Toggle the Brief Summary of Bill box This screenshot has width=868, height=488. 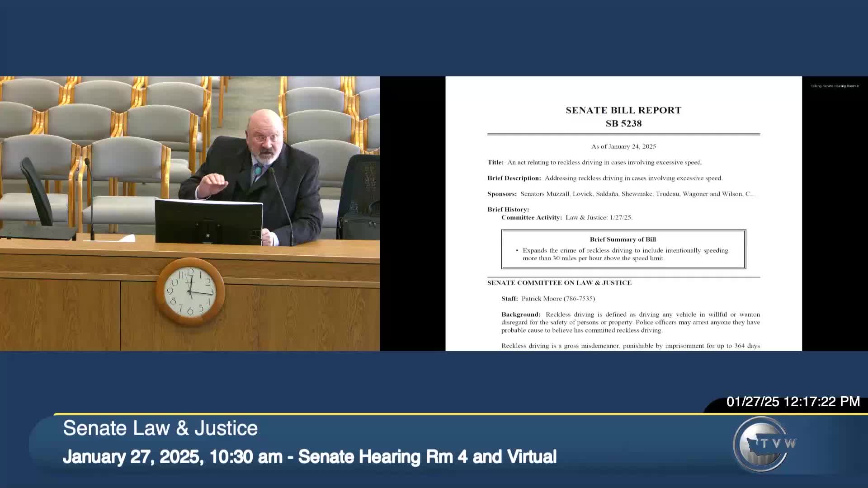623,249
